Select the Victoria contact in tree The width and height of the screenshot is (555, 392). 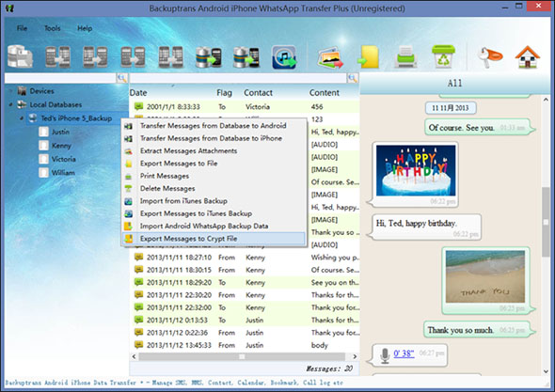(x=63, y=159)
